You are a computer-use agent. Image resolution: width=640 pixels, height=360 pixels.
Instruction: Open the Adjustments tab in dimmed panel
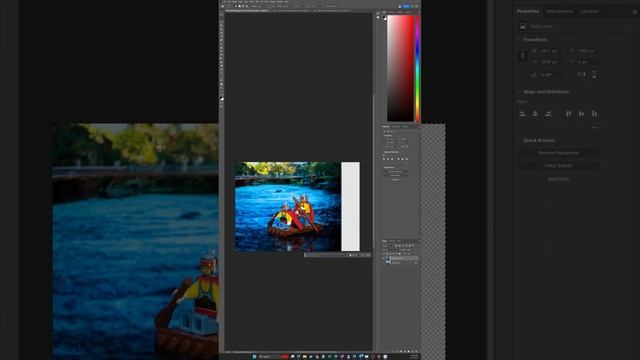(560, 11)
